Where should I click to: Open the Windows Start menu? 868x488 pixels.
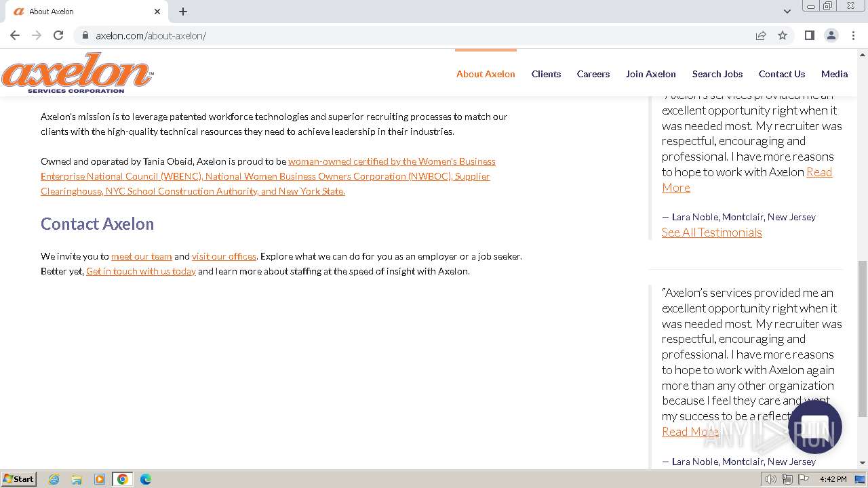(x=19, y=479)
